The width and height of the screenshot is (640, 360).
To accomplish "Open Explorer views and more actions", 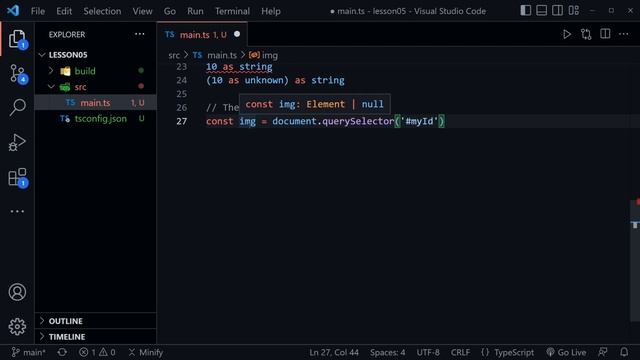I will 140,34.
